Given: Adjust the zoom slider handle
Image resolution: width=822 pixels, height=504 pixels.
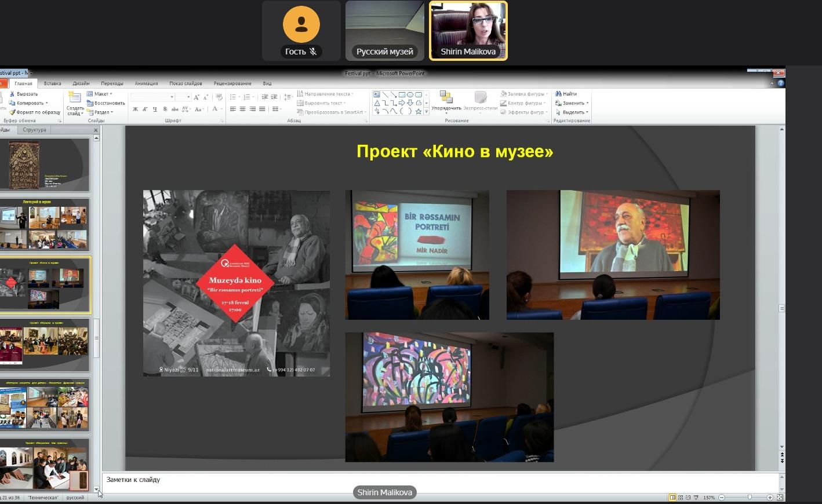Looking at the screenshot, I should point(750,497).
